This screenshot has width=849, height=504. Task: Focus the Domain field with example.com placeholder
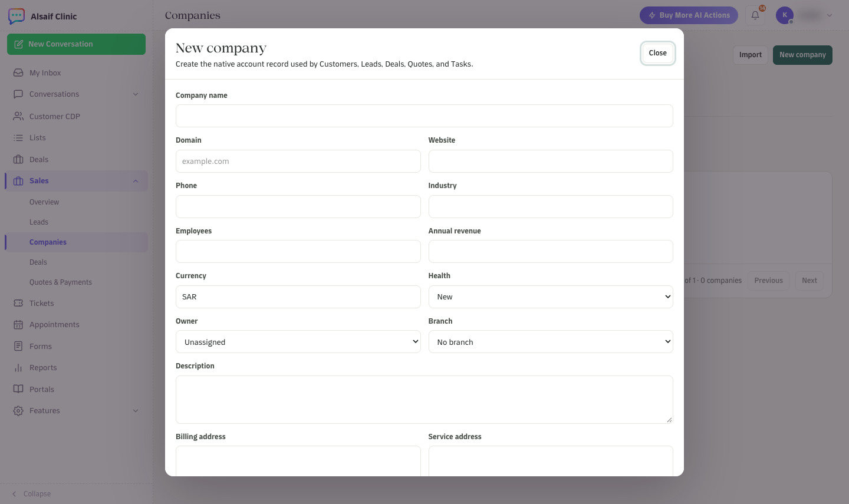tap(298, 161)
